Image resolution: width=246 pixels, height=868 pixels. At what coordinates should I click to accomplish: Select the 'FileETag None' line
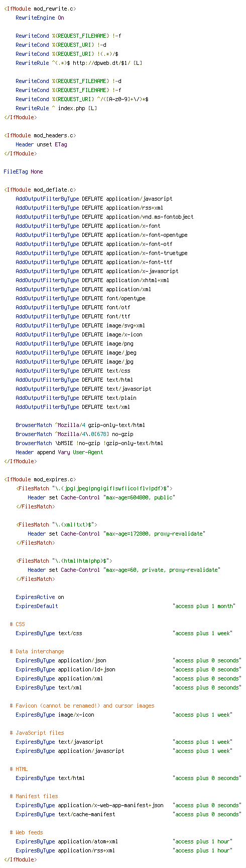pyautogui.click(x=23, y=171)
